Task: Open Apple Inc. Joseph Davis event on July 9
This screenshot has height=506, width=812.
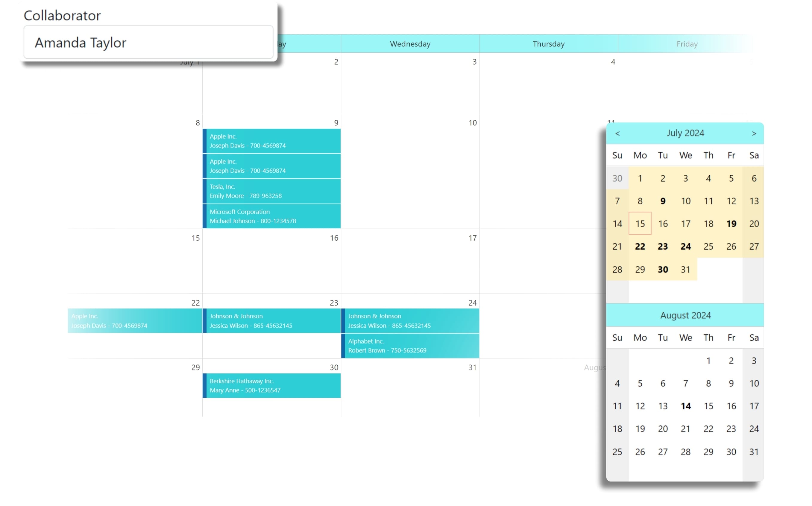Action: 271,141
